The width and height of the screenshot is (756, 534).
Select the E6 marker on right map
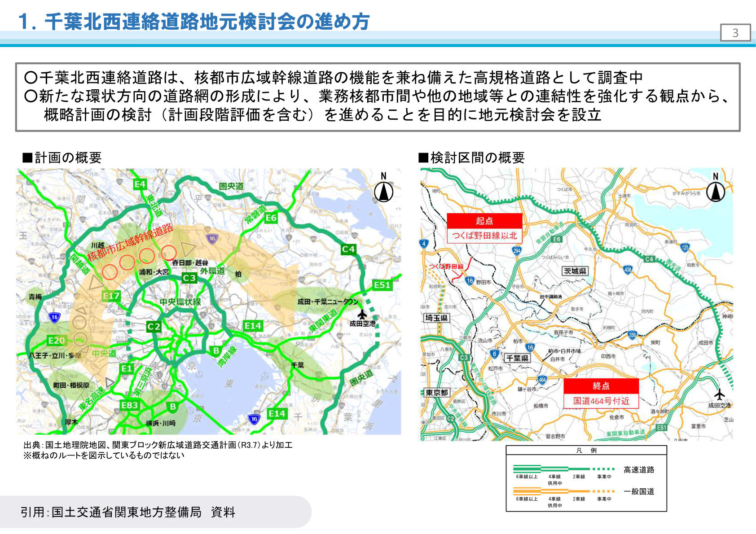point(557,239)
